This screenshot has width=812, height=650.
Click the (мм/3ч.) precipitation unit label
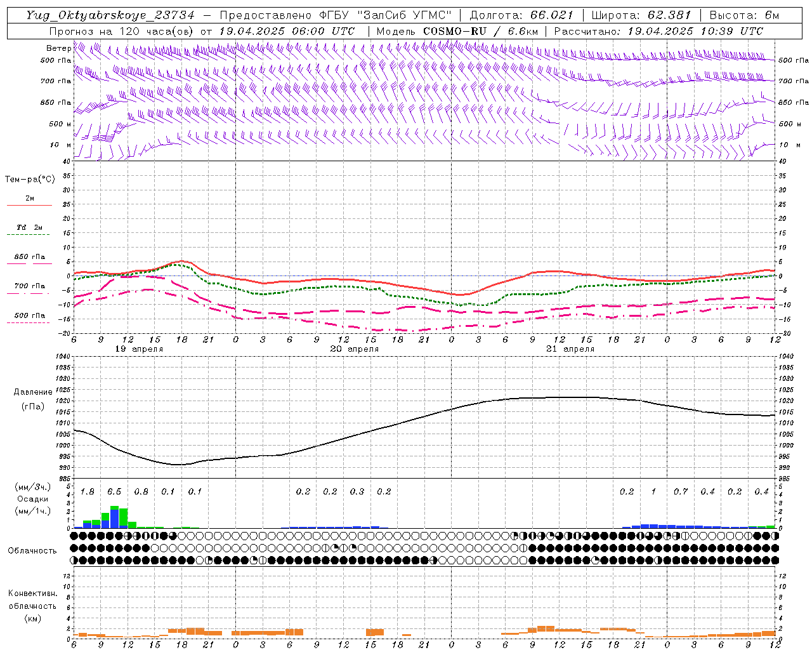click(32, 487)
